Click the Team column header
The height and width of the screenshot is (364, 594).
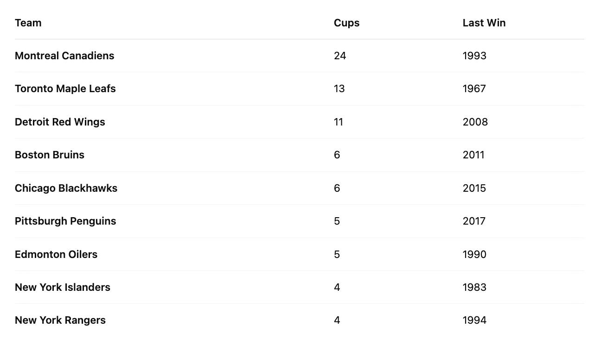point(28,23)
